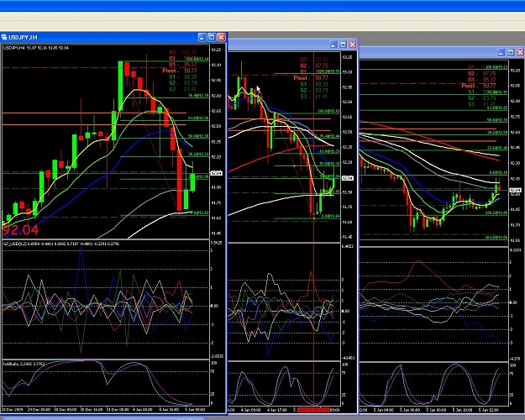Screen dimensions: 525x420
Task: Minimize the middle chart window
Action: coord(333,45)
